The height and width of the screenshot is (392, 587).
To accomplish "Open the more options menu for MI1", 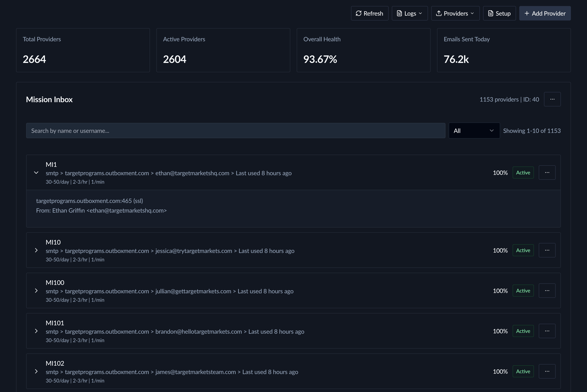I will coord(547,173).
